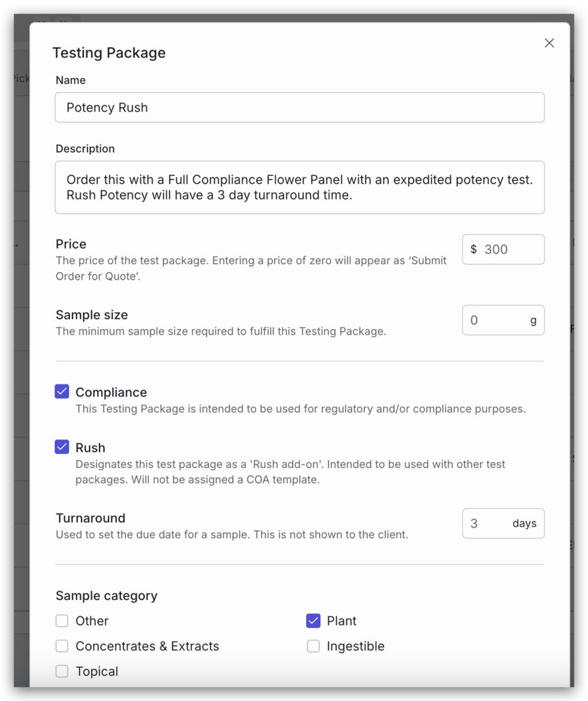Uncheck the Rush add-on checkbox
The height and width of the screenshot is (701, 588).
pos(61,447)
